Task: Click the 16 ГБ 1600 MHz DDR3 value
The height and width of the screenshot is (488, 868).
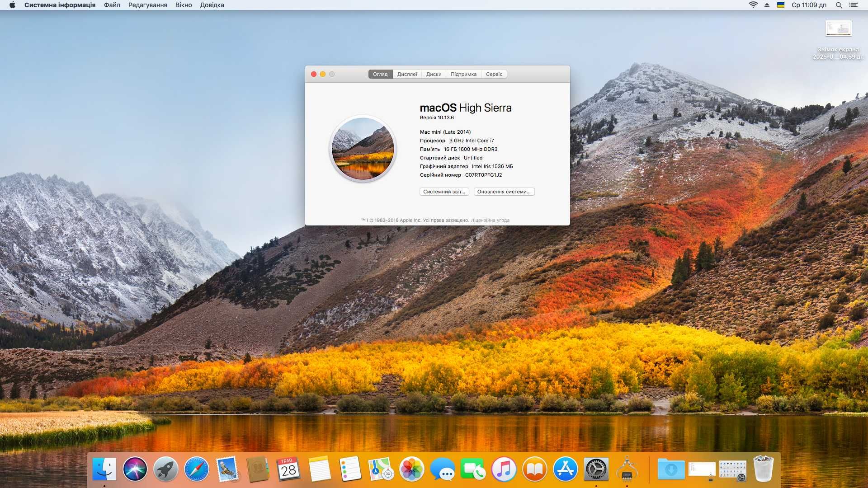Action: [x=471, y=149]
